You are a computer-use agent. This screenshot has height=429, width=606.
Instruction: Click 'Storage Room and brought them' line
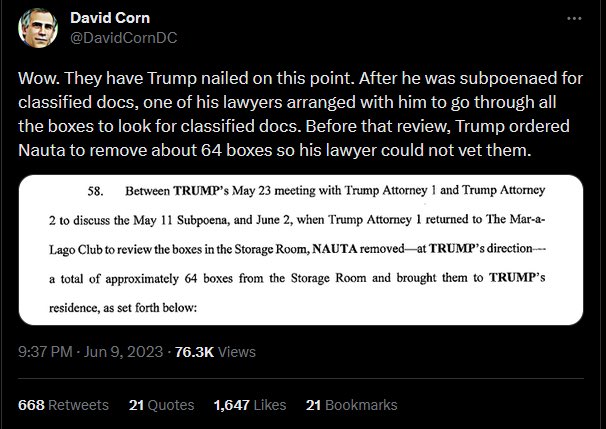tap(297, 278)
